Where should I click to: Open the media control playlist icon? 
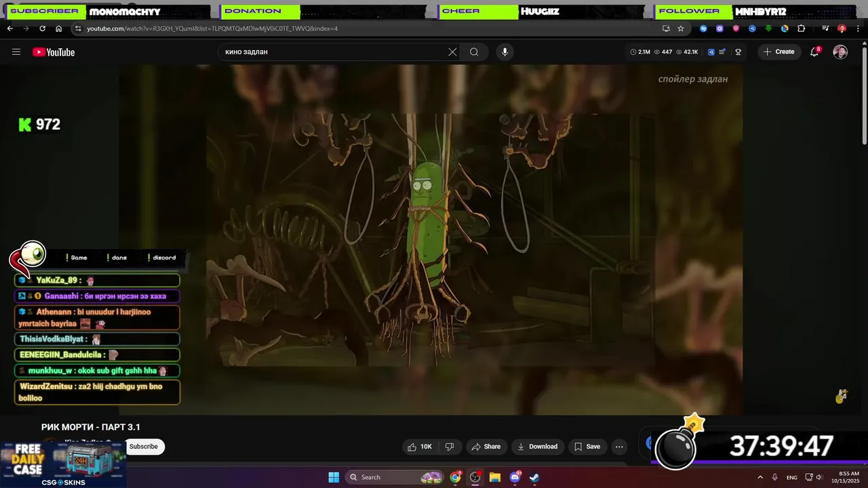click(x=825, y=28)
